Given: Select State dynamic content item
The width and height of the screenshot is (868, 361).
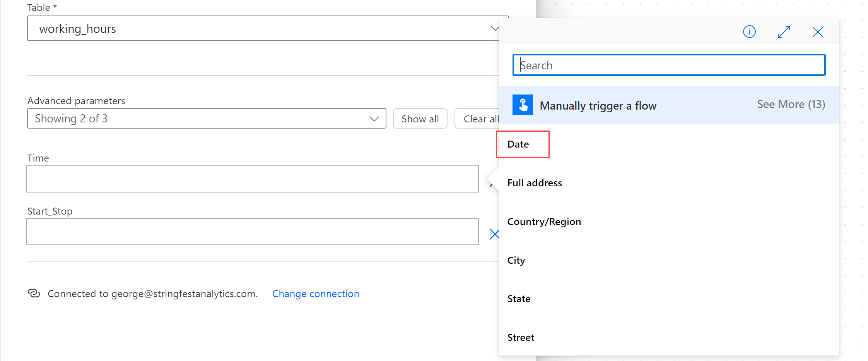Looking at the screenshot, I should pyautogui.click(x=519, y=299).
